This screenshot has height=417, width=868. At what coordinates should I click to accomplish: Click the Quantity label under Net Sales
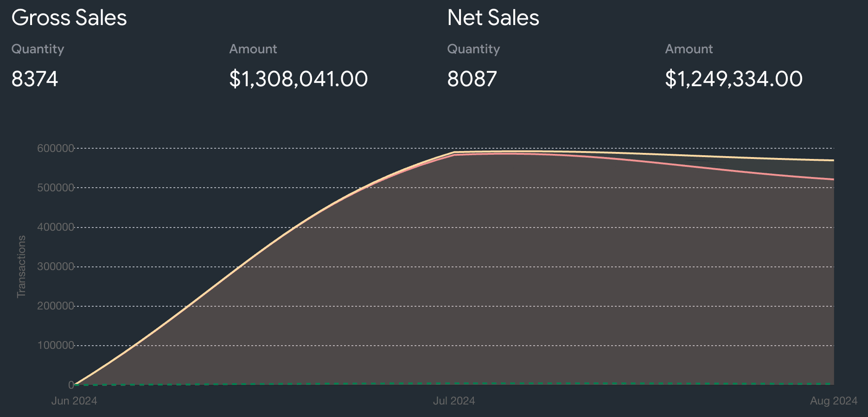pyautogui.click(x=473, y=49)
